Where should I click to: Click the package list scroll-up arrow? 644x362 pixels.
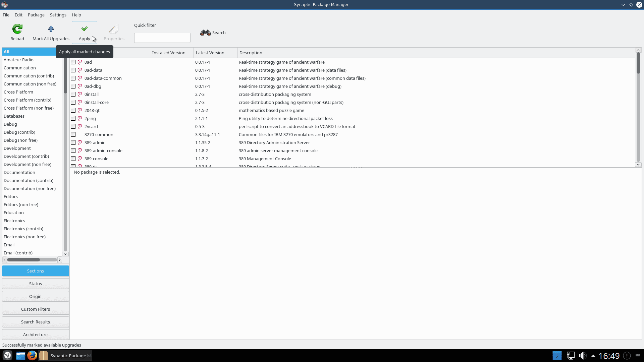coord(638,50)
